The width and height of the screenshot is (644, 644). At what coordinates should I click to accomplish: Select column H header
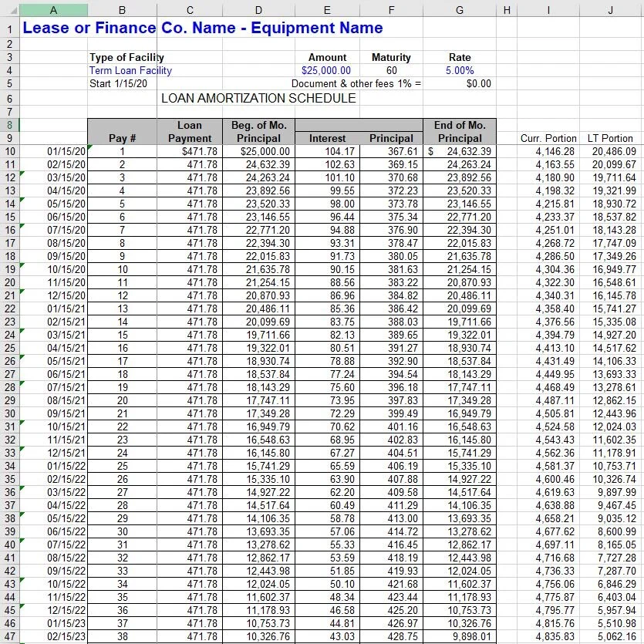[507, 10]
